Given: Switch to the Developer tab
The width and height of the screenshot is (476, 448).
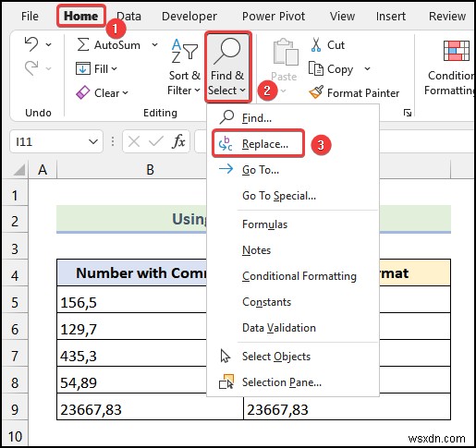Looking at the screenshot, I should [189, 16].
